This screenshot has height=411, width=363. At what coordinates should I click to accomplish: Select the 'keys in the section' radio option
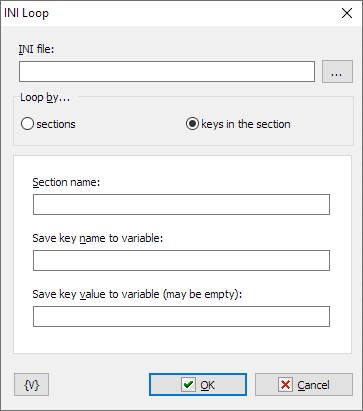[192, 124]
